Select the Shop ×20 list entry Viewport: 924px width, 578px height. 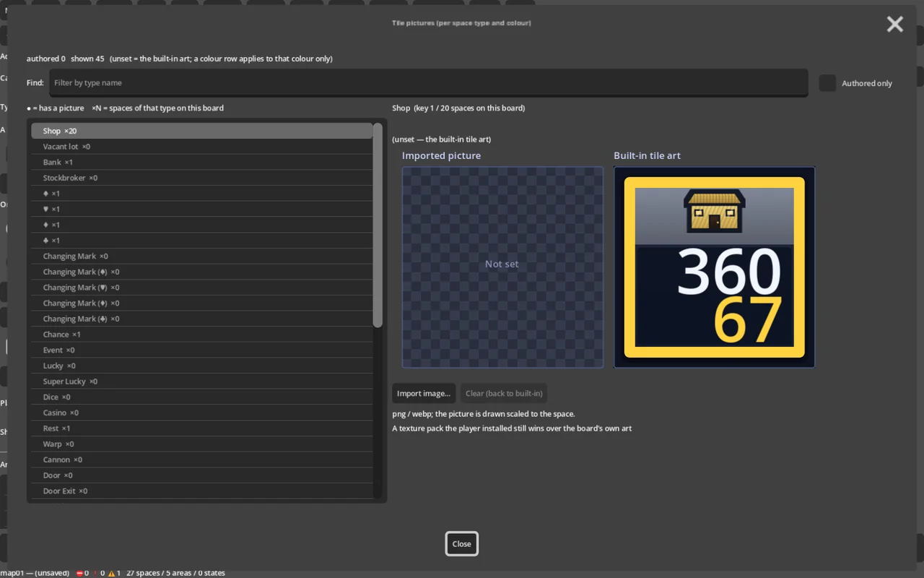click(x=202, y=131)
